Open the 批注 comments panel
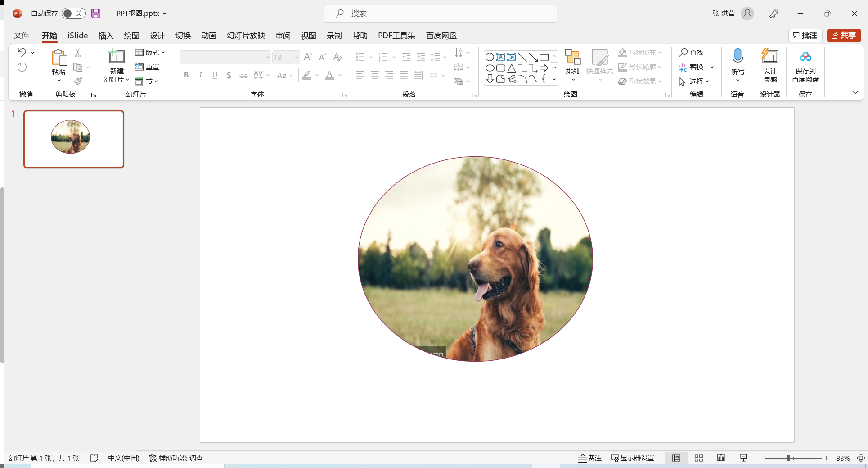Image resolution: width=868 pixels, height=468 pixels. 805,36
